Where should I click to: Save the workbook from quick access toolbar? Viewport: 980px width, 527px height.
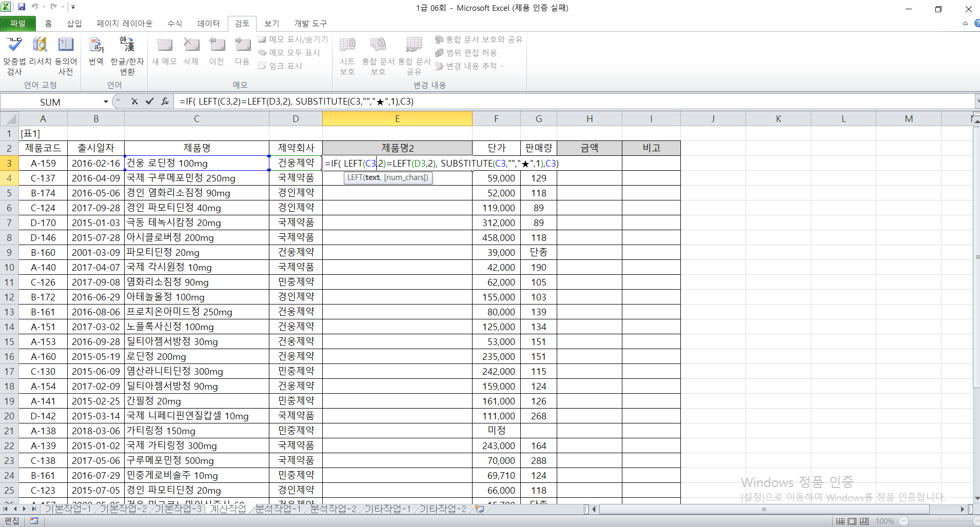[22, 7]
